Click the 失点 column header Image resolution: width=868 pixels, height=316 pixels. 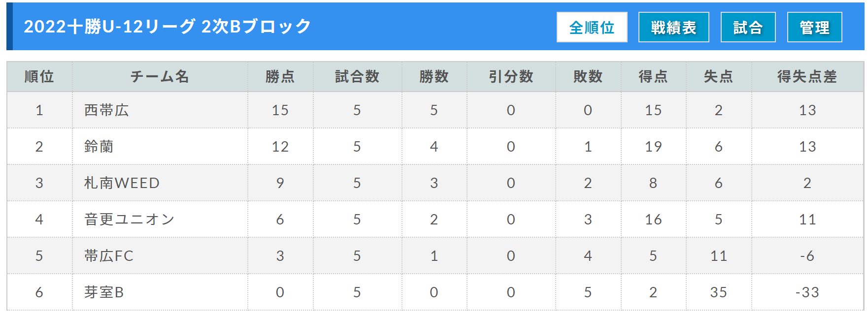pos(718,77)
